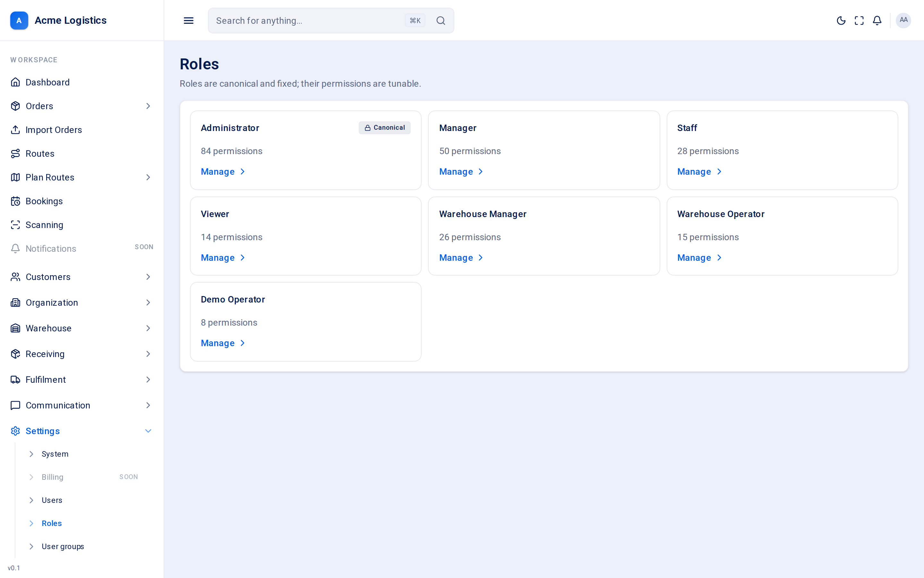Click the Dashboard home icon

coord(15,82)
